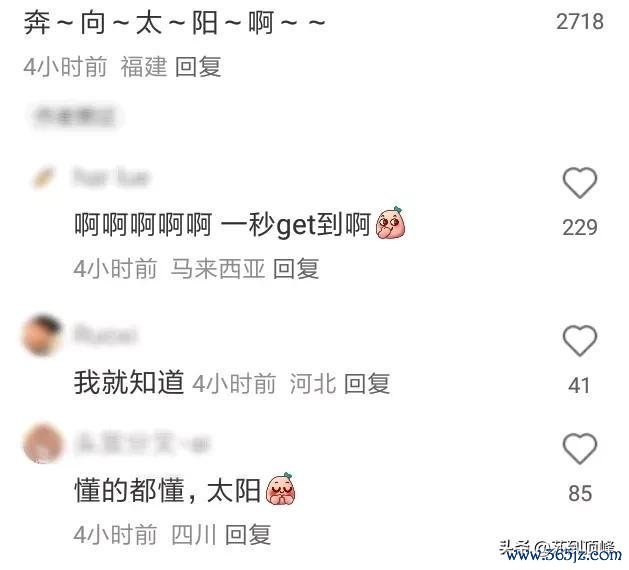Reply to the Malaysia comment

296,268
